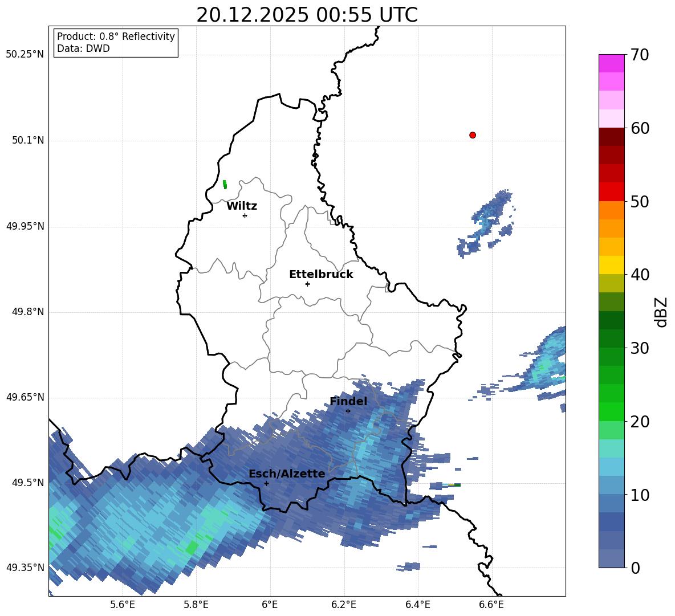Click the yellow 40 dBZ colorbar segment
Viewport: 675px width, 616px height.
click(x=611, y=265)
